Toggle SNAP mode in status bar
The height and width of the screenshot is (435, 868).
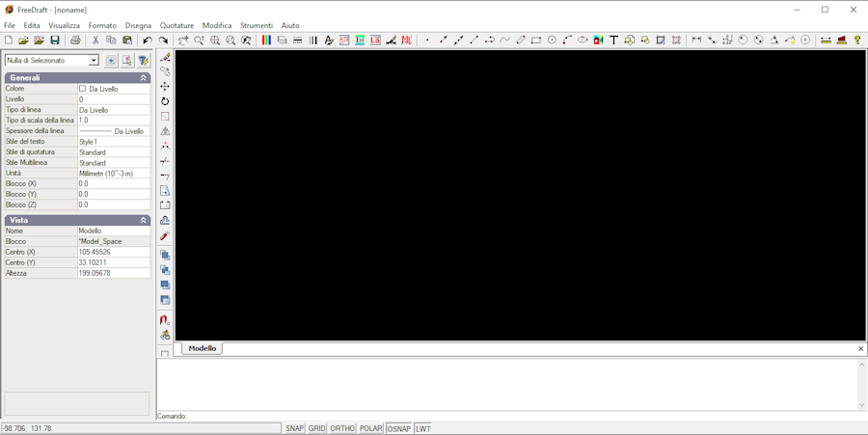tap(294, 428)
